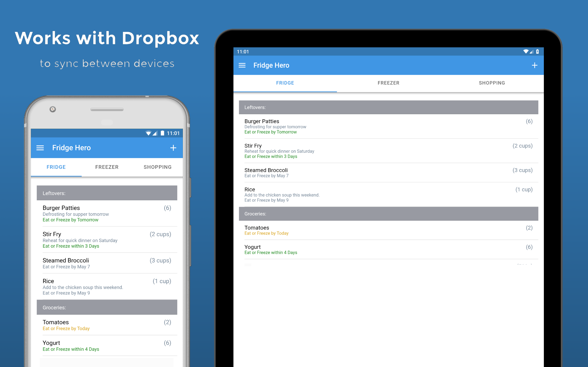Click the Leftovers header on tablet
The image size is (588, 367).
(x=388, y=107)
